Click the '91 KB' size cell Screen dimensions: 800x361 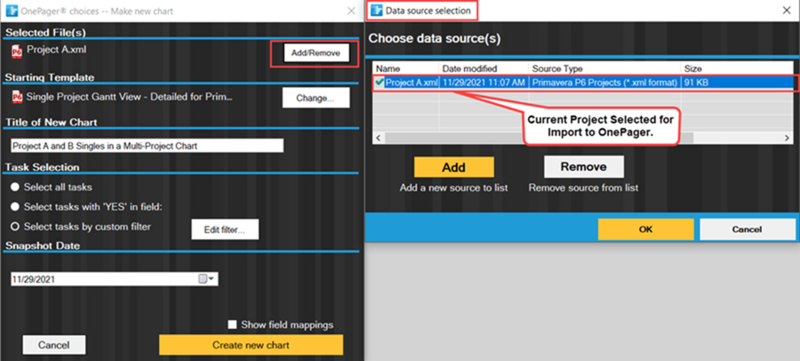tap(696, 83)
